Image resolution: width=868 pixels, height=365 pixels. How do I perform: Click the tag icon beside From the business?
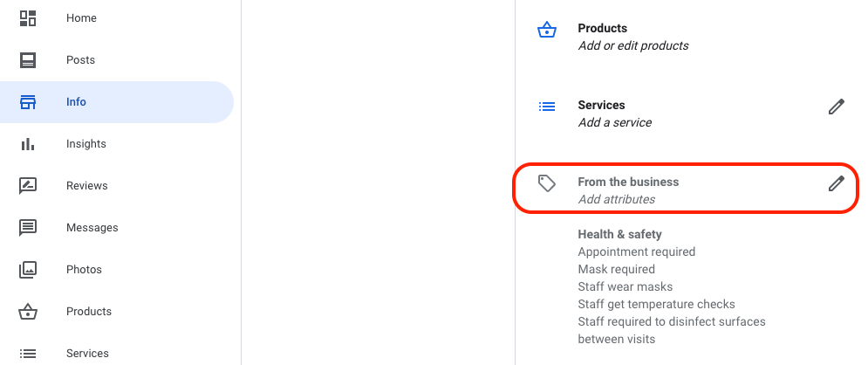click(x=547, y=183)
